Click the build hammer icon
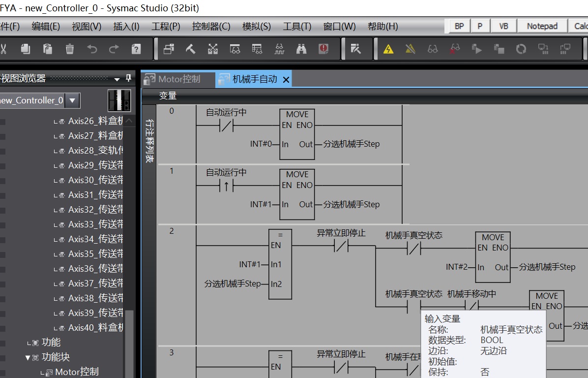This screenshot has height=378, width=588. click(x=191, y=49)
